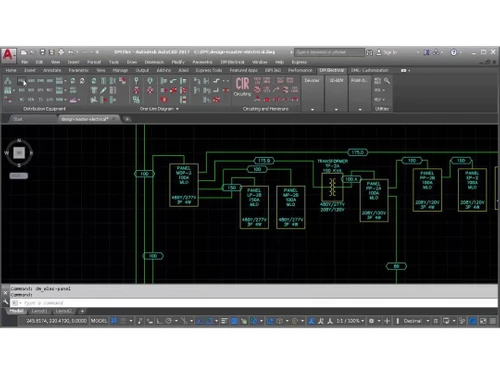Click the coordinates readout in status bar
This screenshot has width=500, height=375.
point(56,321)
